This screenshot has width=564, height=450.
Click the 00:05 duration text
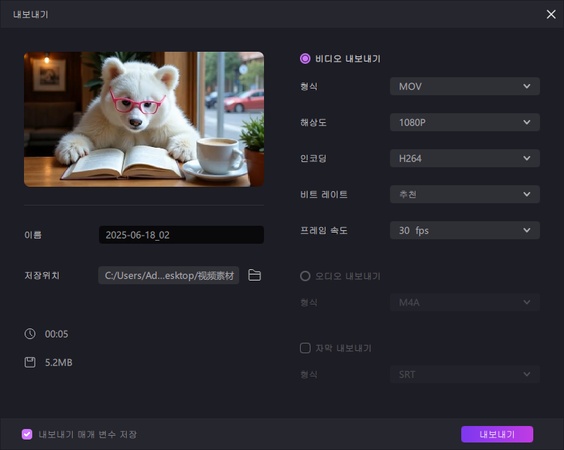[56, 334]
